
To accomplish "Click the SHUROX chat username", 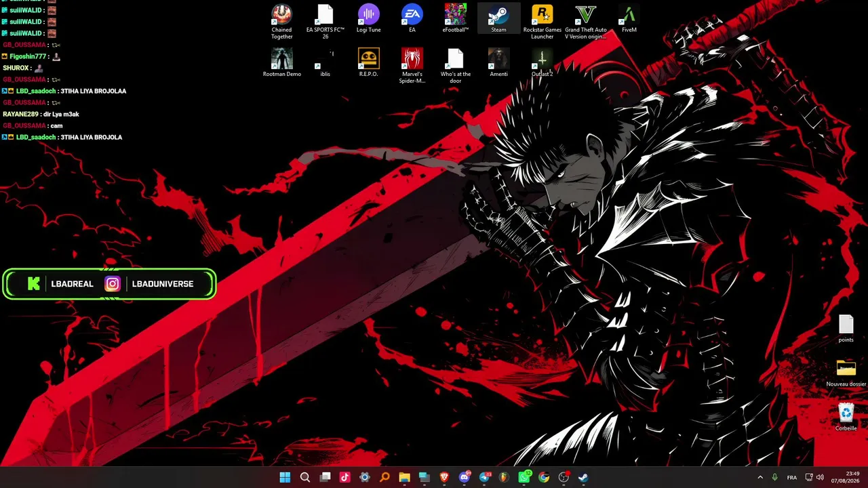I will 16,68.
